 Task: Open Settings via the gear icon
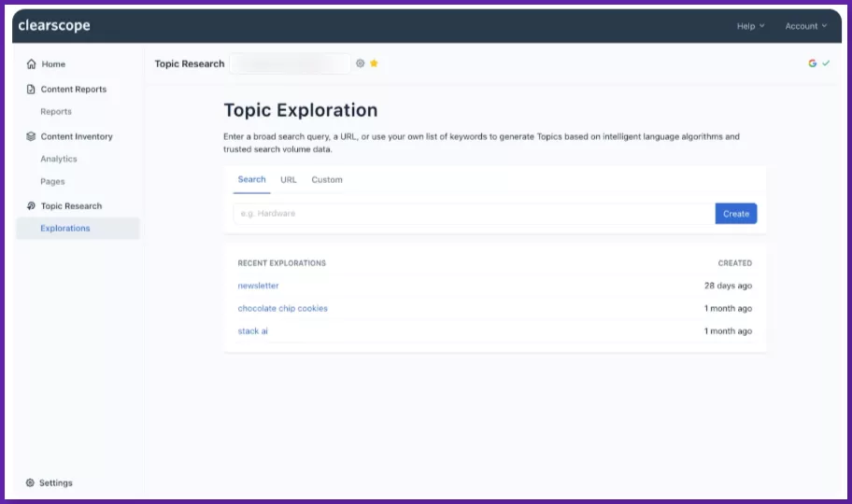click(30, 483)
